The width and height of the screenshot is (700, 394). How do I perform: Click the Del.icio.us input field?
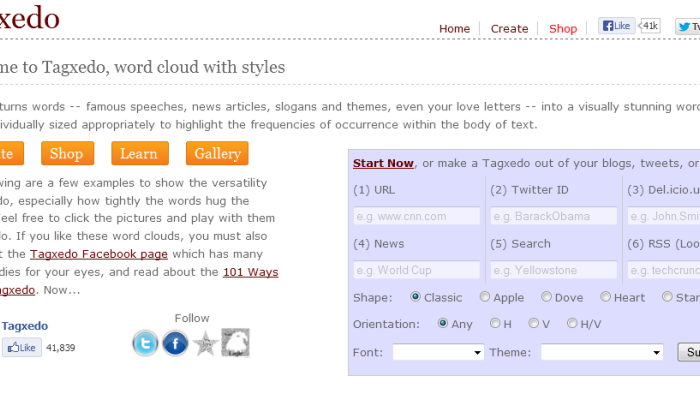pos(663,216)
